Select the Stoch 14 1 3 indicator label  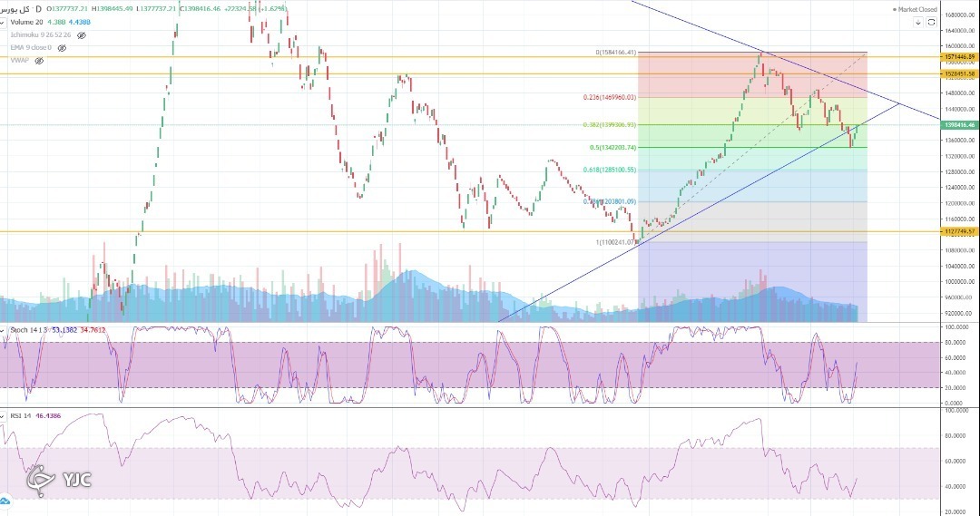(29, 330)
